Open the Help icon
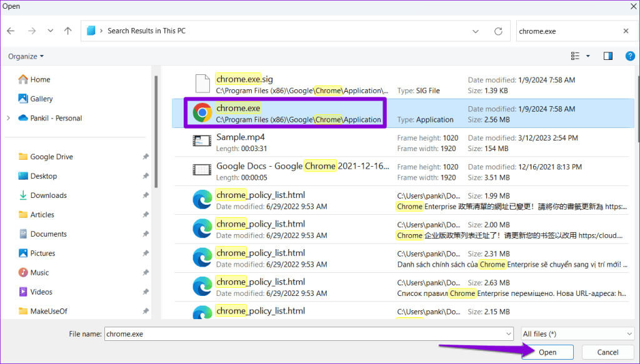This screenshot has width=640, height=364. pyautogui.click(x=630, y=56)
